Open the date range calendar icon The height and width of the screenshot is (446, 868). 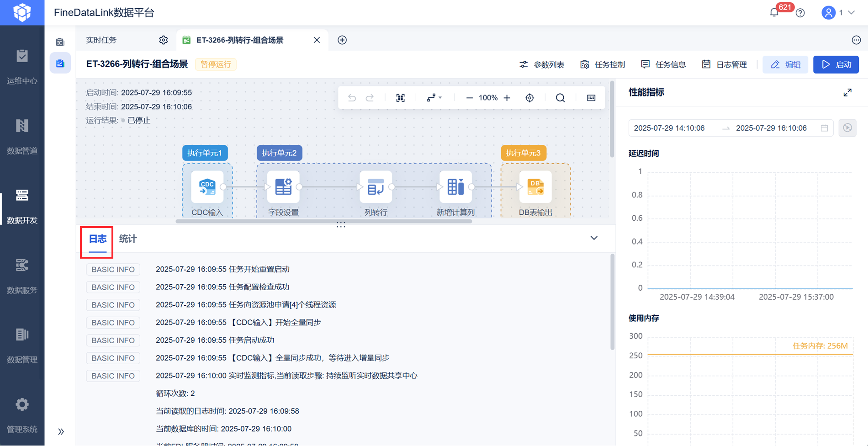point(825,128)
